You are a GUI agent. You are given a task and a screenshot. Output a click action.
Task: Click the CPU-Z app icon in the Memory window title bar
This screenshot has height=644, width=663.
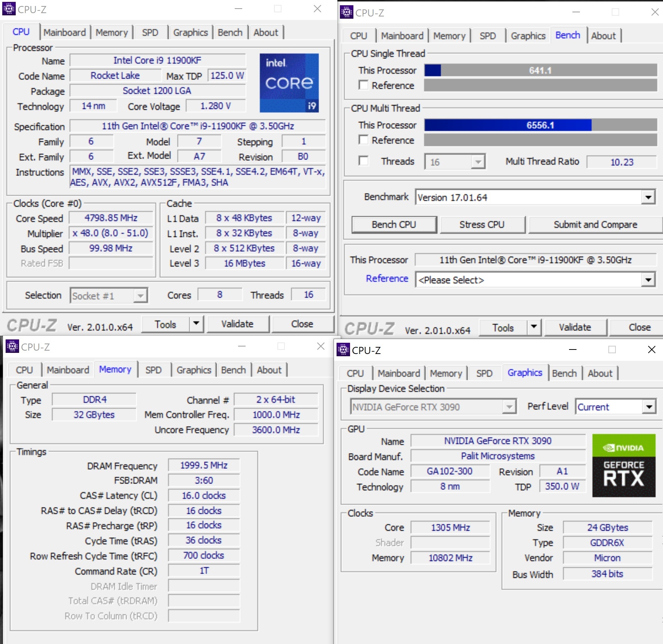tap(12, 347)
